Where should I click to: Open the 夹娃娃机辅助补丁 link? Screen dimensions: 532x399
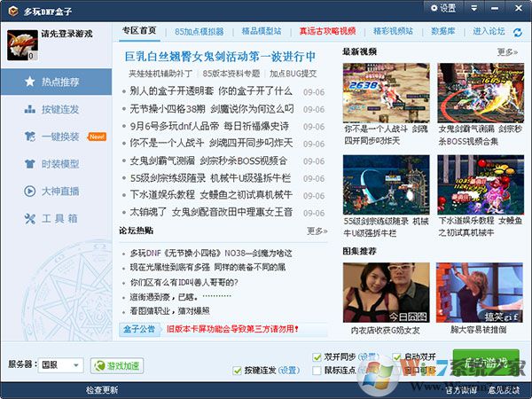[160, 74]
